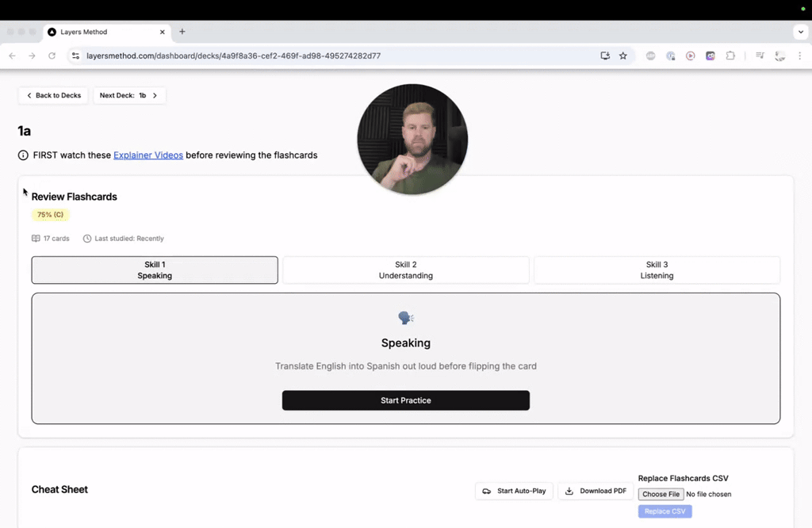Bookmark the page using the star icon
Screen dimensions: 812x528
pos(623,55)
